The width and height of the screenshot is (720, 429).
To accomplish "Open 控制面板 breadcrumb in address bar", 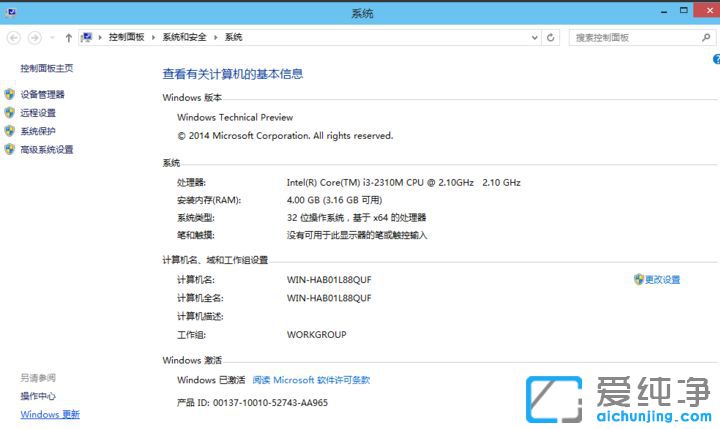I will 126,37.
